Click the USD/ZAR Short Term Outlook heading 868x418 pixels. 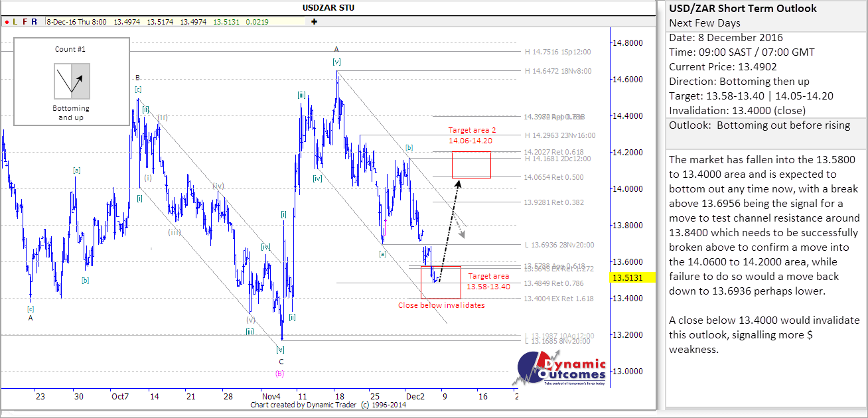pyautogui.click(x=743, y=9)
